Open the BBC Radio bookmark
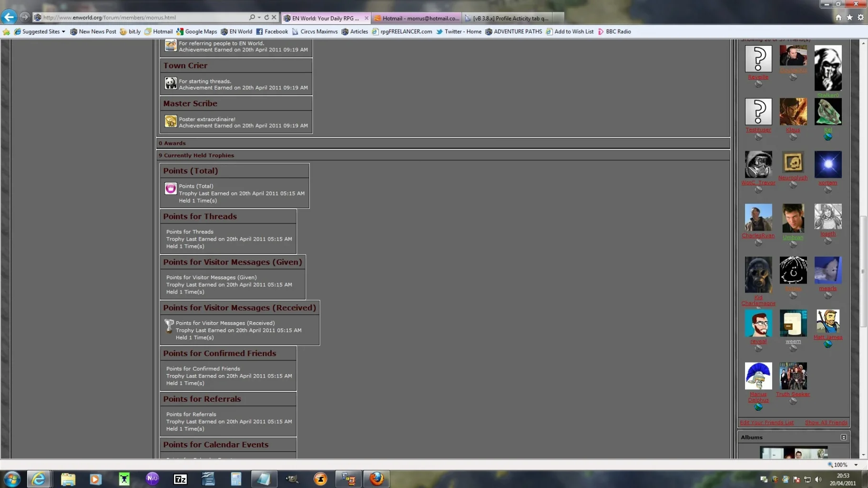Viewport: 868px width, 488px height. click(x=614, y=31)
